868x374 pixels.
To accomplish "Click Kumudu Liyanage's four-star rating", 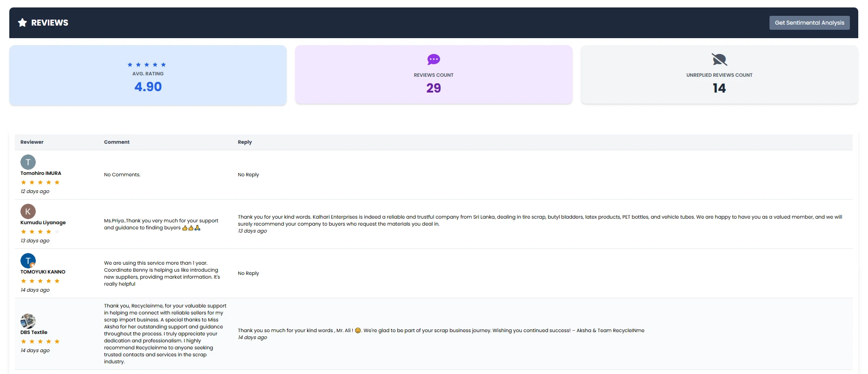I will tap(40, 232).
